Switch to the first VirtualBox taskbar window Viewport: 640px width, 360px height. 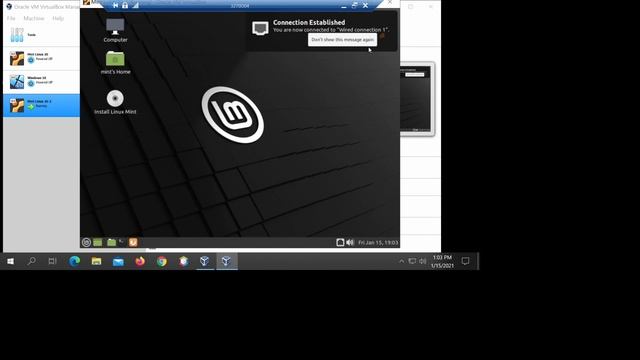[205, 261]
